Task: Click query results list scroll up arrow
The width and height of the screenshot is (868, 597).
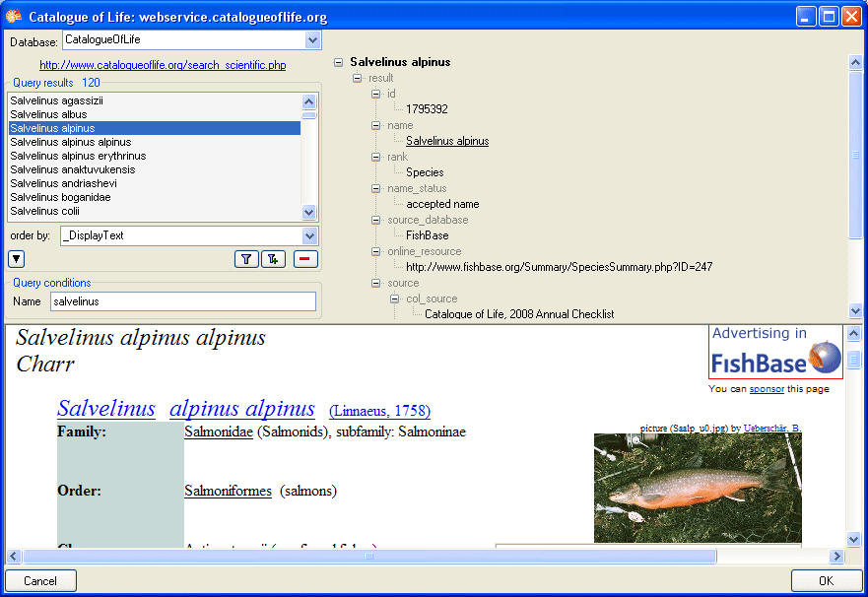Action: tap(309, 101)
